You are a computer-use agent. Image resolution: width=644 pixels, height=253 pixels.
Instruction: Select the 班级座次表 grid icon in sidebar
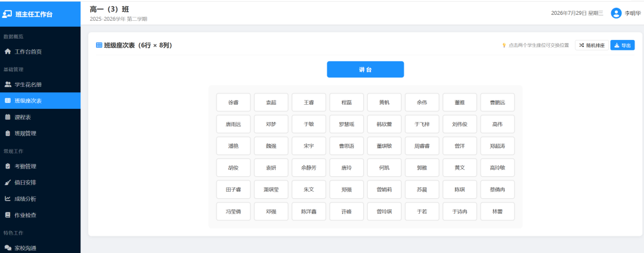pyautogui.click(x=7, y=101)
